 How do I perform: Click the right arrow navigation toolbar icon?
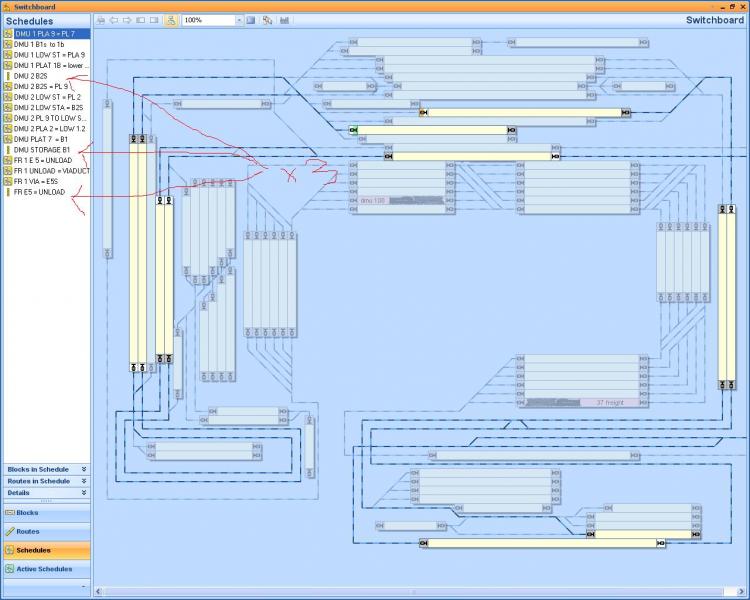coord(127,20)
